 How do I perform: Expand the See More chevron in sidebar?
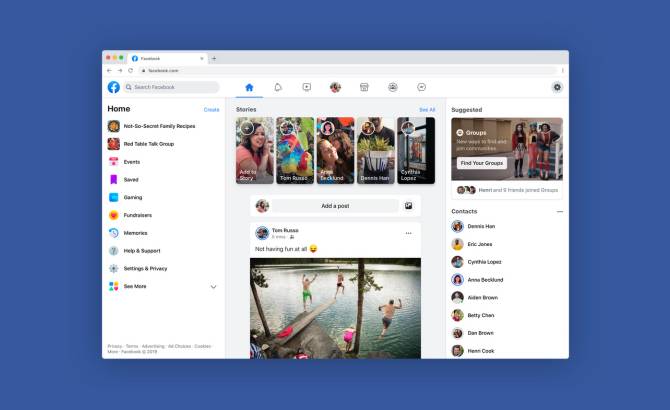point(213,287)
